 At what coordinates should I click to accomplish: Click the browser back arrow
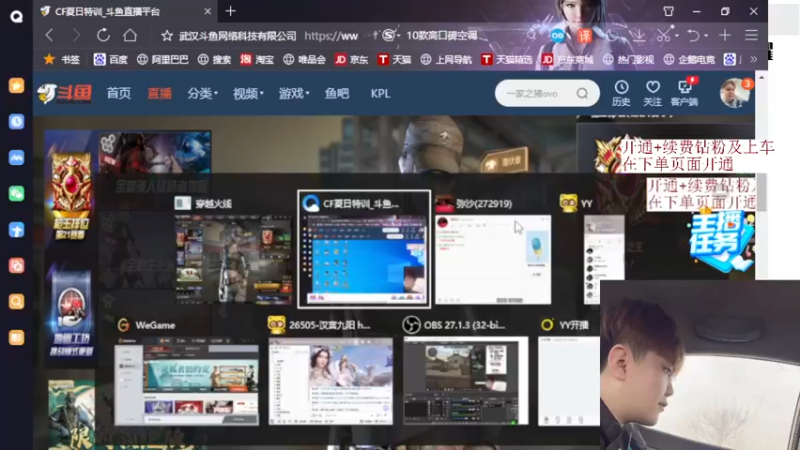[49, 35]
